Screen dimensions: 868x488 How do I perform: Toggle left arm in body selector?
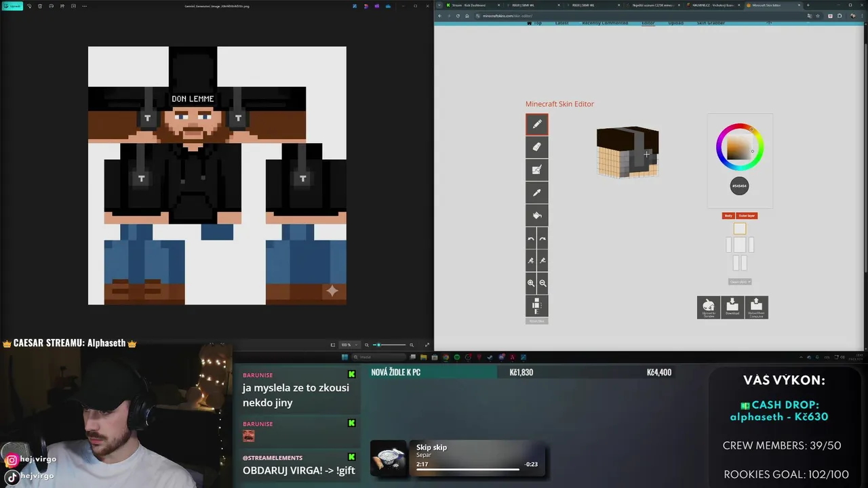tap(729, 245)
